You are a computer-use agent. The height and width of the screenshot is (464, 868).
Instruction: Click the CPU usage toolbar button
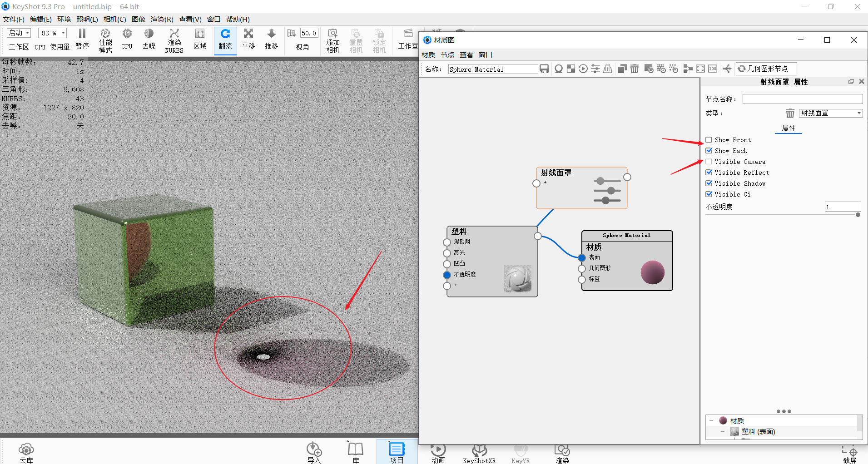coord(52,46)
